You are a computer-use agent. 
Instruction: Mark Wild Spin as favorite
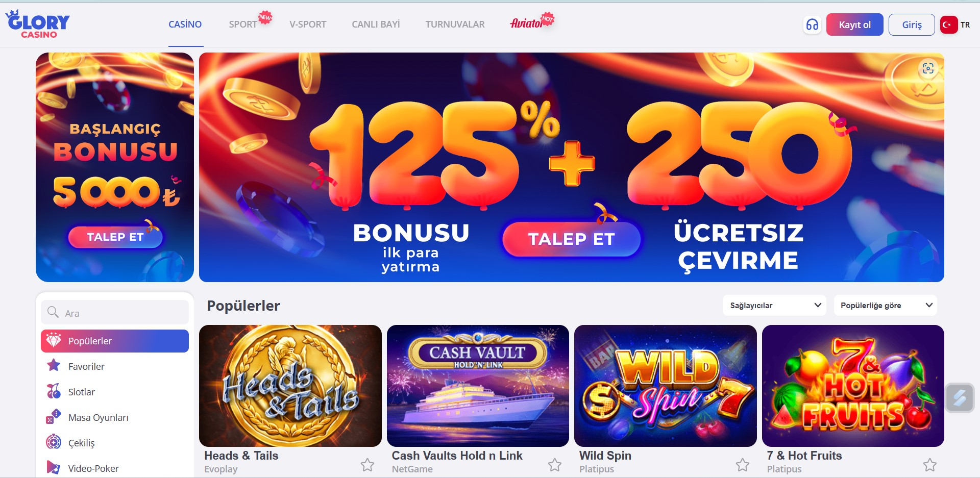coord(743,465)
